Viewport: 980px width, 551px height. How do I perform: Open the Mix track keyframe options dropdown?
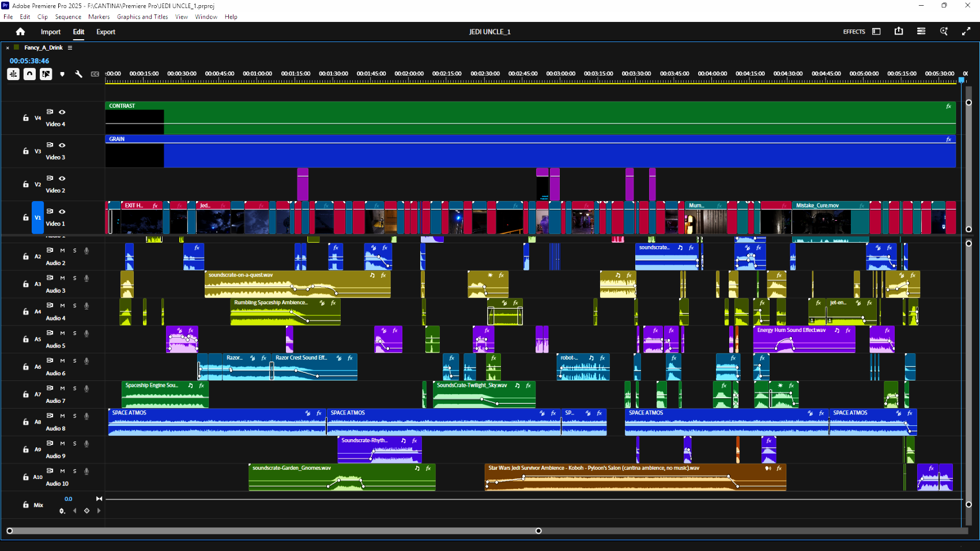coord(62,511)
